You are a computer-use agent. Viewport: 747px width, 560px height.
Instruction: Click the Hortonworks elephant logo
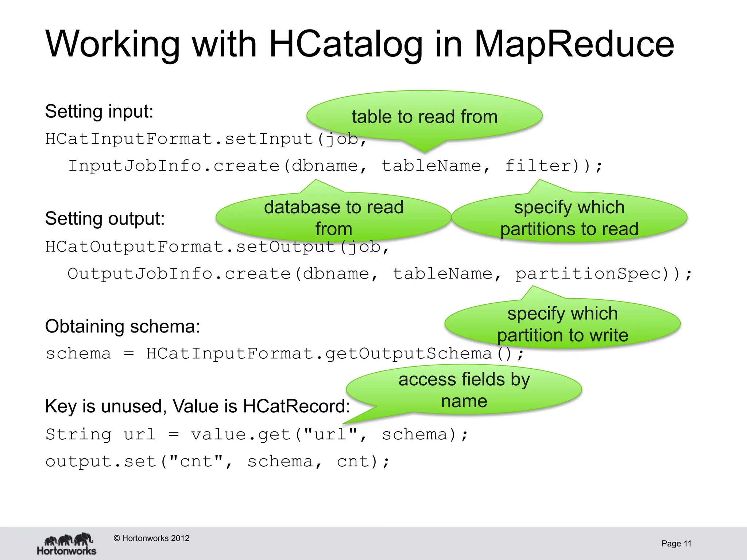click(x=67, y=544)
